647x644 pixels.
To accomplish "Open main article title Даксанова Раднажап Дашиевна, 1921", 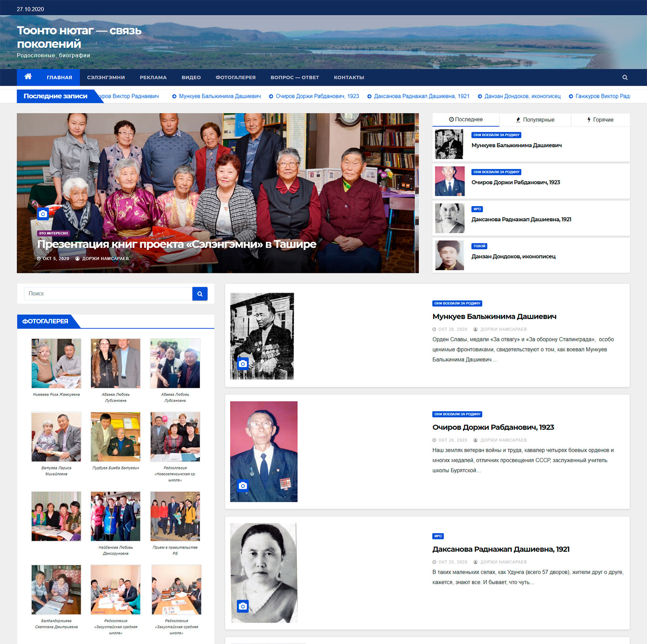I will (x=501, y=549).
